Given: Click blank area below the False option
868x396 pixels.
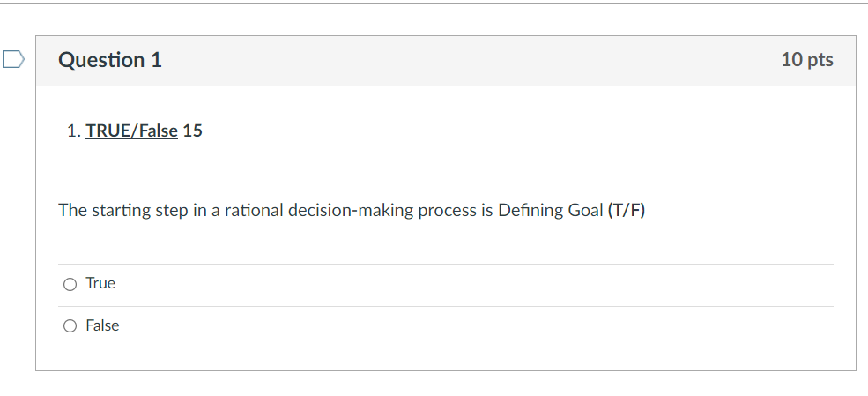Looking at the screenshot, I should click(x=441, y=355).
